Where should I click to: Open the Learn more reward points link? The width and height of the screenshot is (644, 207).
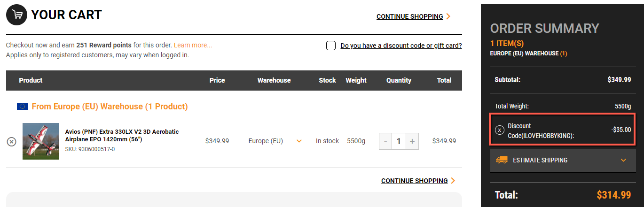coord(193,45)
